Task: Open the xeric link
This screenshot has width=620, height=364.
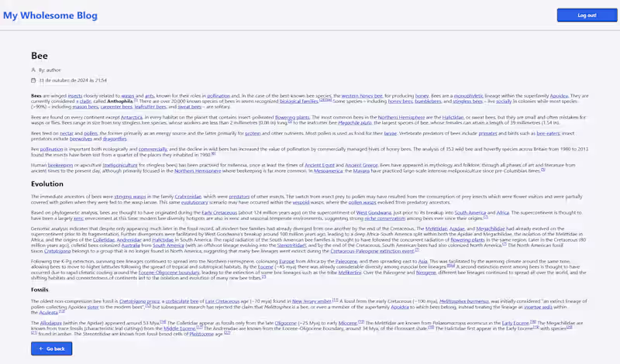Action: (78, 218)
